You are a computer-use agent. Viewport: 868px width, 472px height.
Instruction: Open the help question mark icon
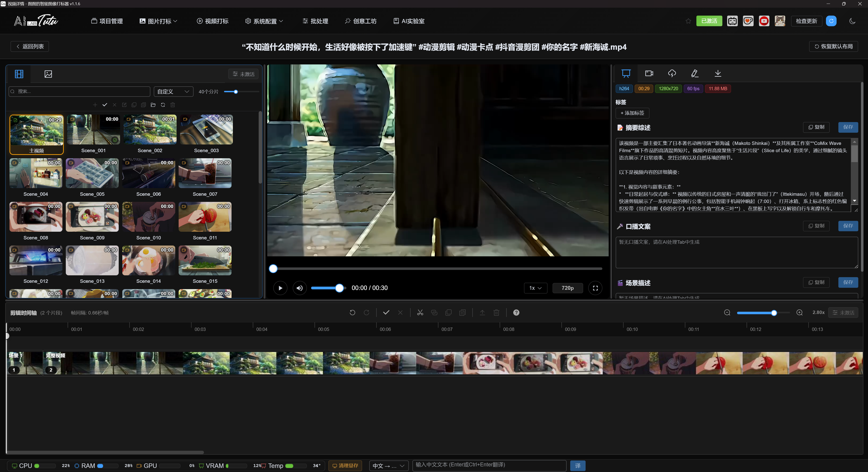[x=516, y=313]
